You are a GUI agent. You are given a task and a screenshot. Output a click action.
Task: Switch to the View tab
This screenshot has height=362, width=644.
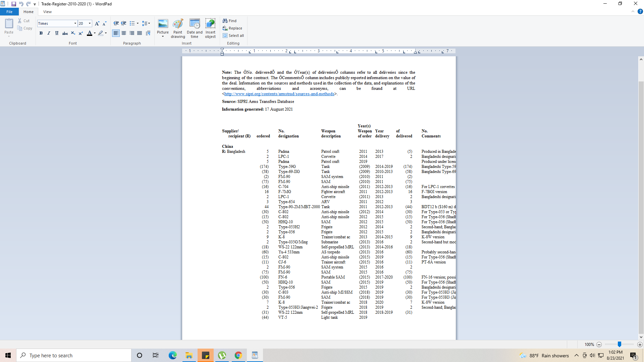[x=47, y=12]
